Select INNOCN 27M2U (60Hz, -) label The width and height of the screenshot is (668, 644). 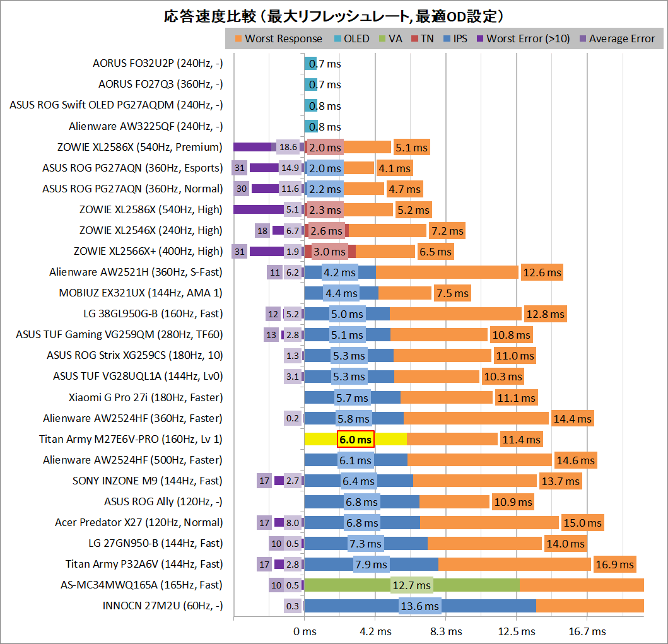coord(163,607)
